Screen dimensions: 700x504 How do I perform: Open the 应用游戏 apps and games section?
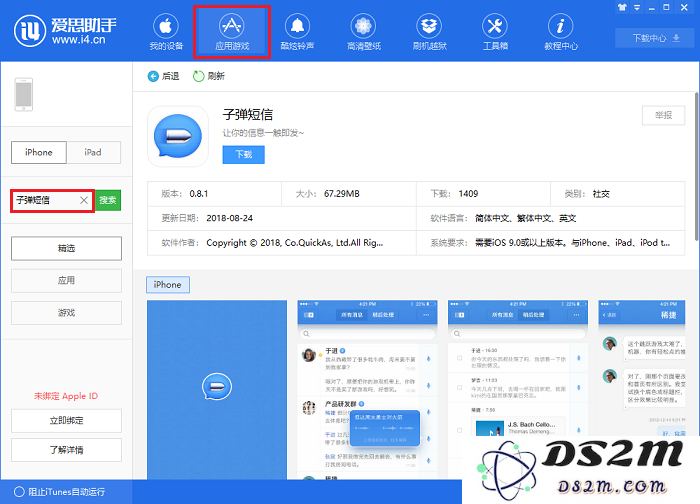[232, 32]
